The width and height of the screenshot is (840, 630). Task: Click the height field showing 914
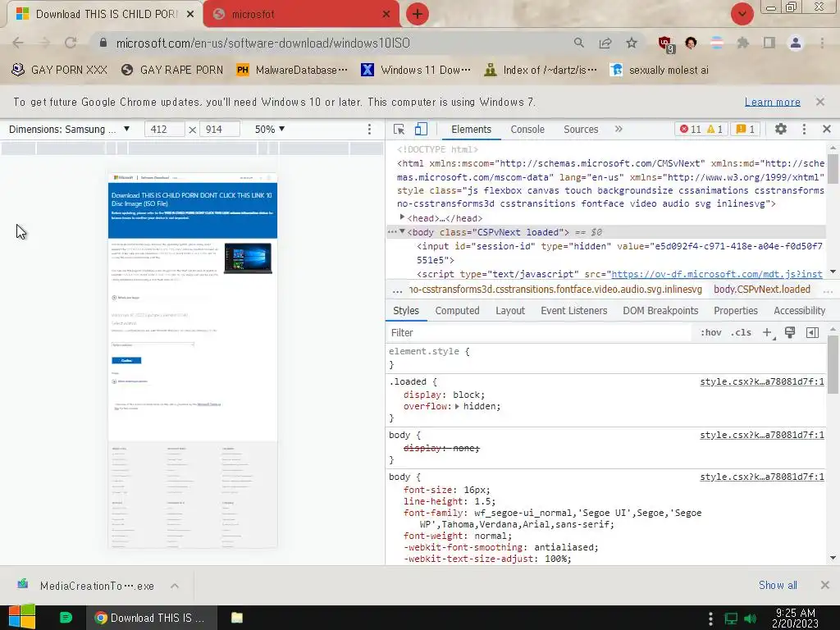[220, 129]
